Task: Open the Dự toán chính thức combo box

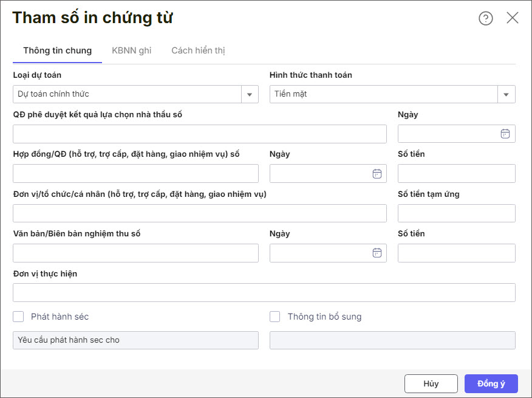Action: click(x=128, y=94)
